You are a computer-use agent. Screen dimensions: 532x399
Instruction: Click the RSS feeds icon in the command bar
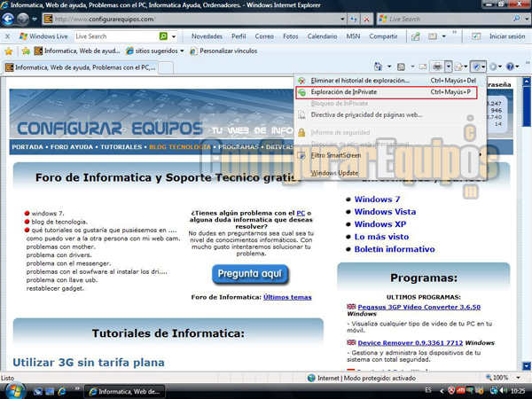tap(401, 66)
